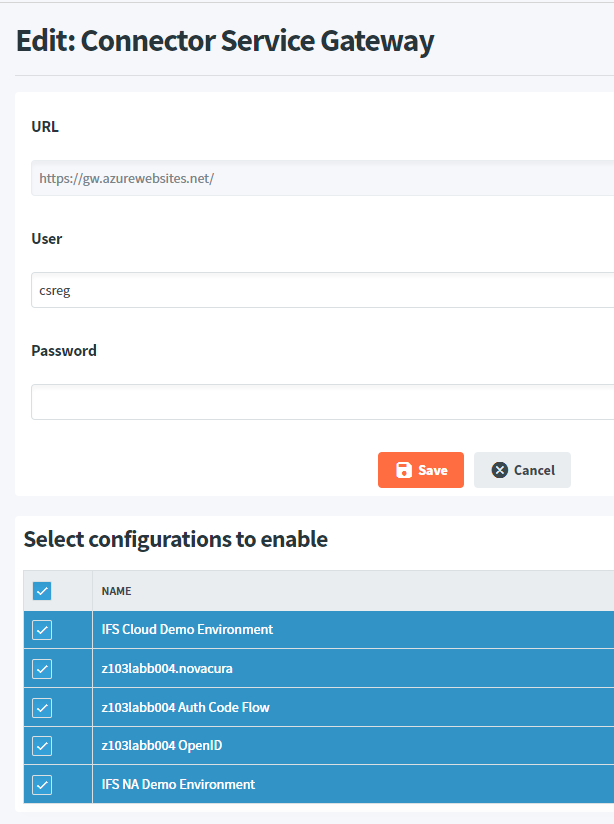This screenshot has width=614, height=824.
Task: Uncheck the z103labb004.novacura checkbox
Action: click(42, 668)
